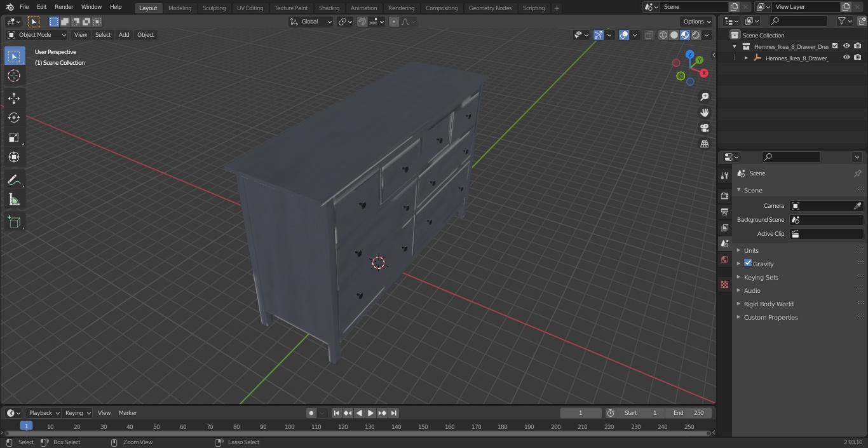The height and width of the screenshot is (448, 868).
Task: Pick the Measure ruler tool
Action: point(14,200)
